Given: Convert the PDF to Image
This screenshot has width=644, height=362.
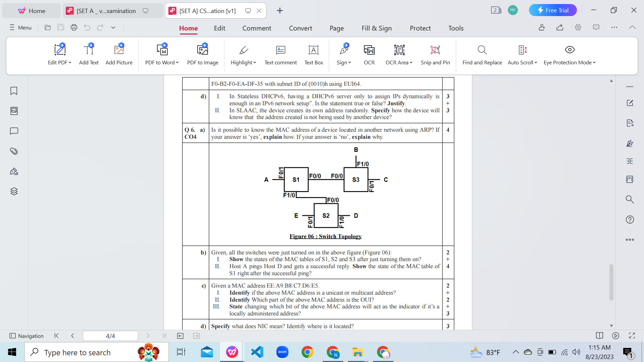Looking at the screenshot, I should click(x=202, y=54).
